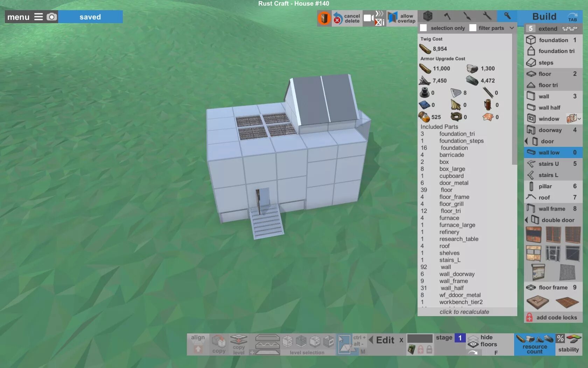Screen dimensions: 588x368
Task: Pick the first wooden double door icon
Action: pyautogui.click(x=533, y=234)
